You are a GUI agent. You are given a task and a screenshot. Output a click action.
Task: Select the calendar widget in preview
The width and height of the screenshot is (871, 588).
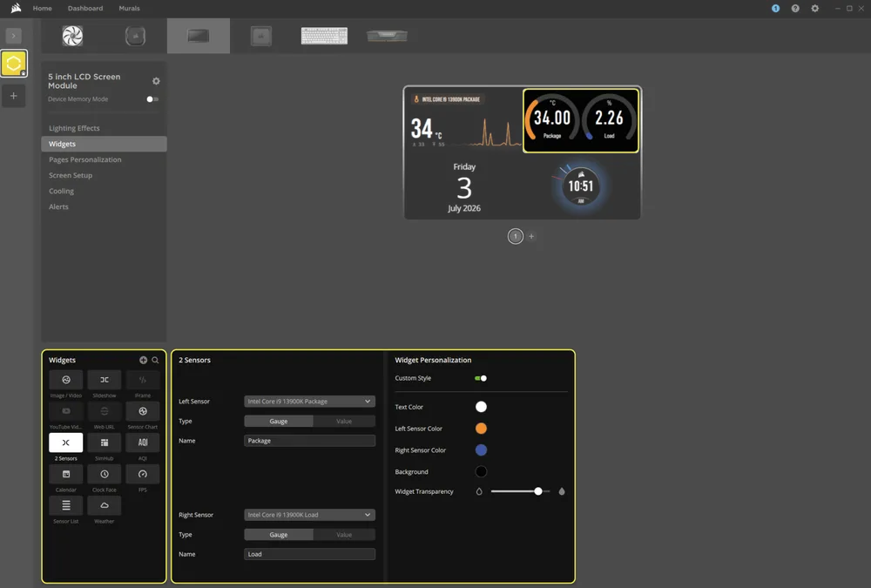coord(464,186)
